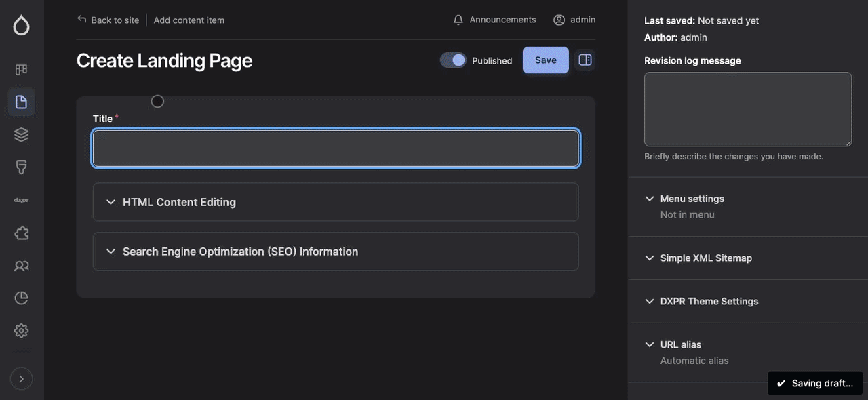The height and width of the screenshot is (400, 868).
Task: Click the DXPR icon in the sidebar
Action: click(x=21, y=199)
